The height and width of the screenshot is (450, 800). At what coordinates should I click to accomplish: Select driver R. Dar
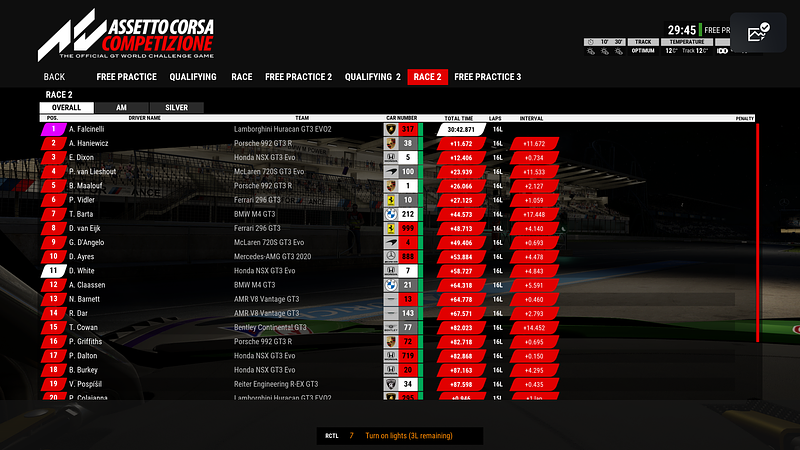coord(78,313)
